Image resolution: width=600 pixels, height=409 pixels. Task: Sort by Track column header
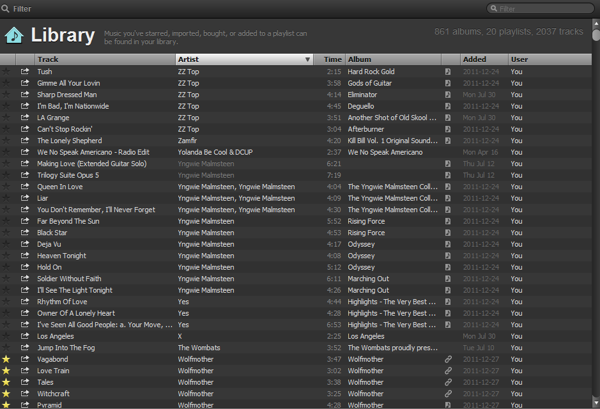[x=105, y=59]
